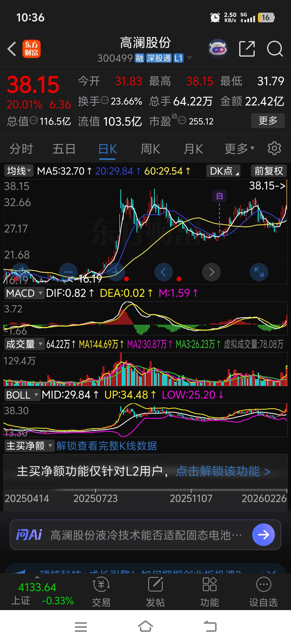Open the 东方财富 logo icon
The image size is (291, 644).
click(32, 49)
